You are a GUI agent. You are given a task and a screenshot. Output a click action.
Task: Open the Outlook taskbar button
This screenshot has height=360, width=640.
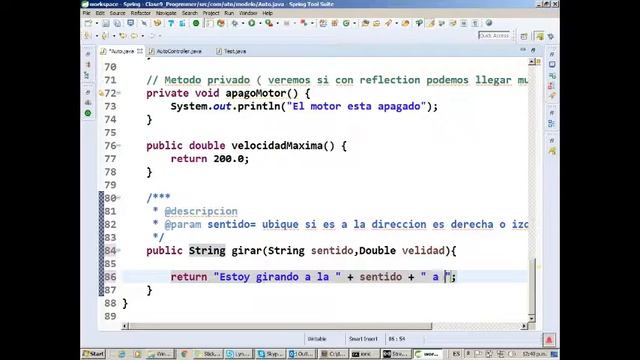301,354
